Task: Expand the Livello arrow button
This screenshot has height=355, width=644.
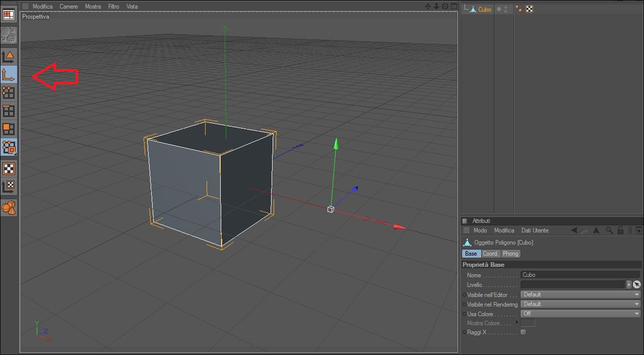Action: tap(629, 285)
